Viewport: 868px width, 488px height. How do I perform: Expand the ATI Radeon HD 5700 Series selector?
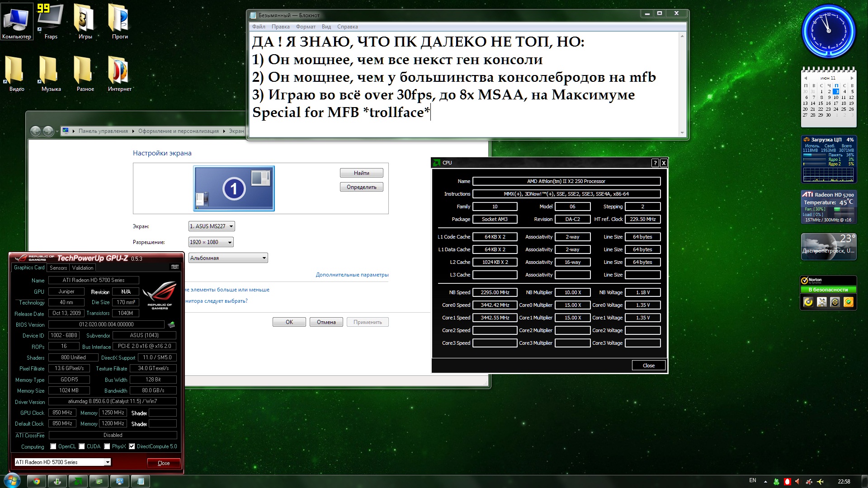108,462
